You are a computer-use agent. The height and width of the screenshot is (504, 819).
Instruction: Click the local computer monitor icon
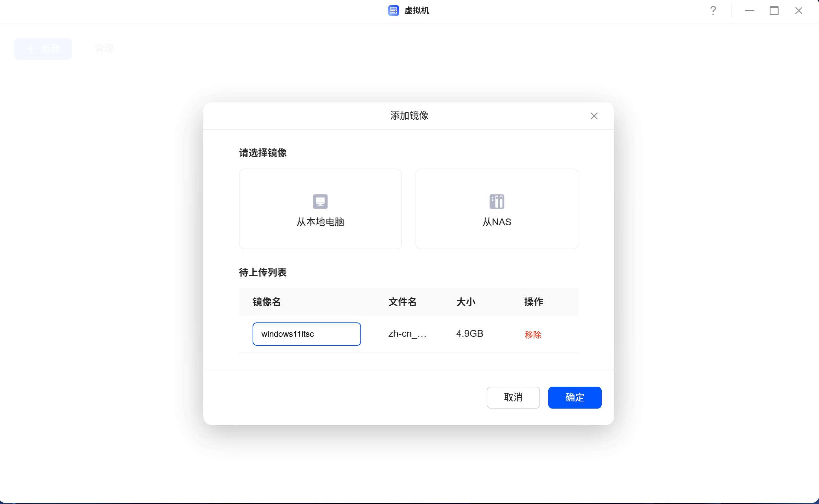pos(320,201)
